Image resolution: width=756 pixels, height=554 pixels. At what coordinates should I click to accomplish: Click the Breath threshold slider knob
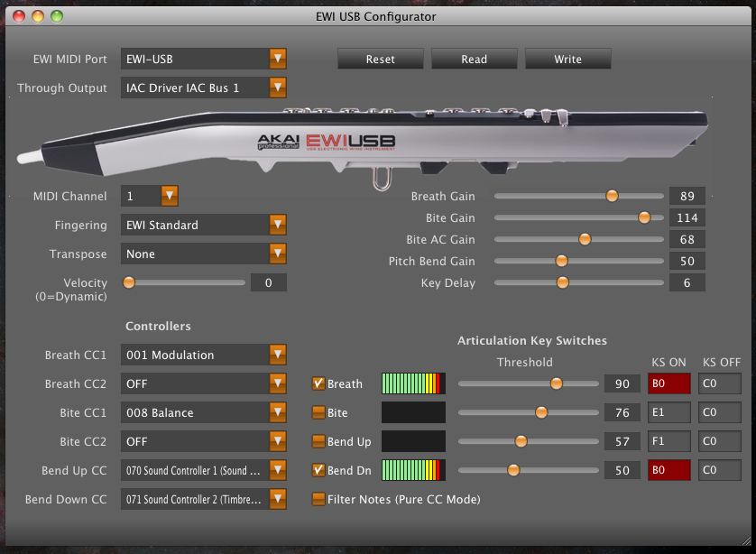(x=557, y=383)
